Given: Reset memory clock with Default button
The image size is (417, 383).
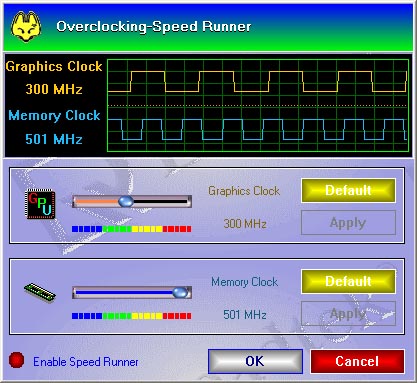Looking at the screenshot, I should pos(348,282).
